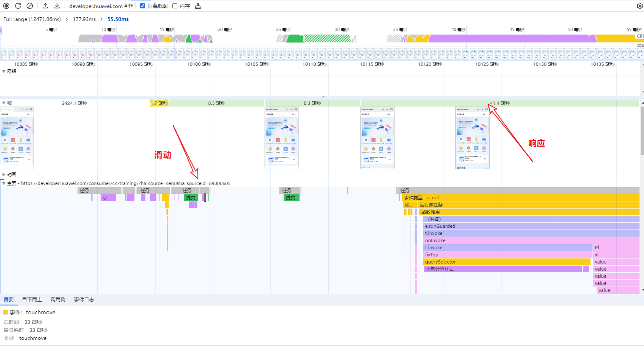Collapse the 帧 track

pyautogui.click(x=4, y=103)
